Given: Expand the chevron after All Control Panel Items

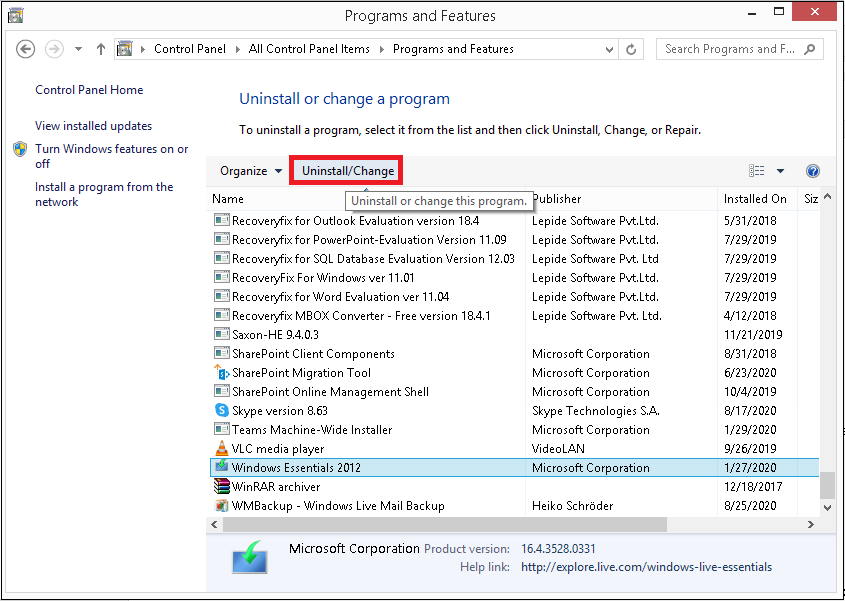Looking at the screenshot, I should 382,49.
